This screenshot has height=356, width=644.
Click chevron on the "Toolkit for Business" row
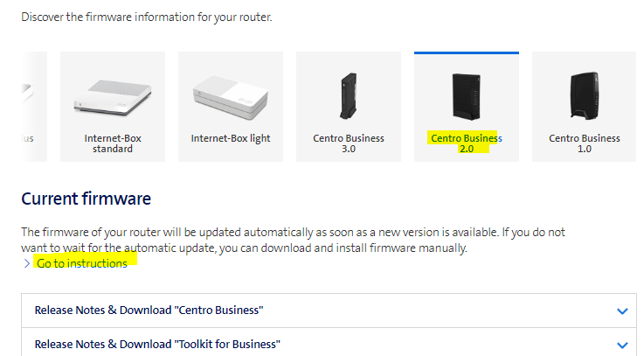pos(622,345)
